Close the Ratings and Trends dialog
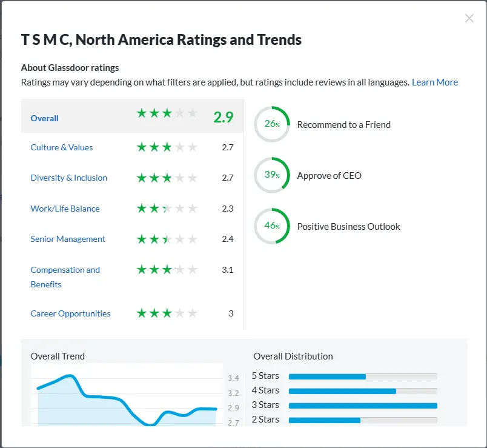Image resolution: width=487 pixels, height=448 pixels. coord(469,18)
